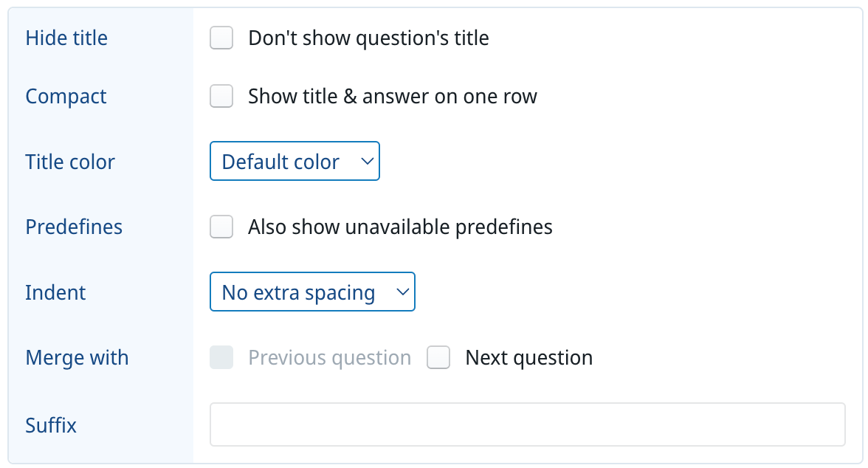Screen dimensions: 868x468
Task: Enable the Compact checkbox
Action: [x=221, y=96]
